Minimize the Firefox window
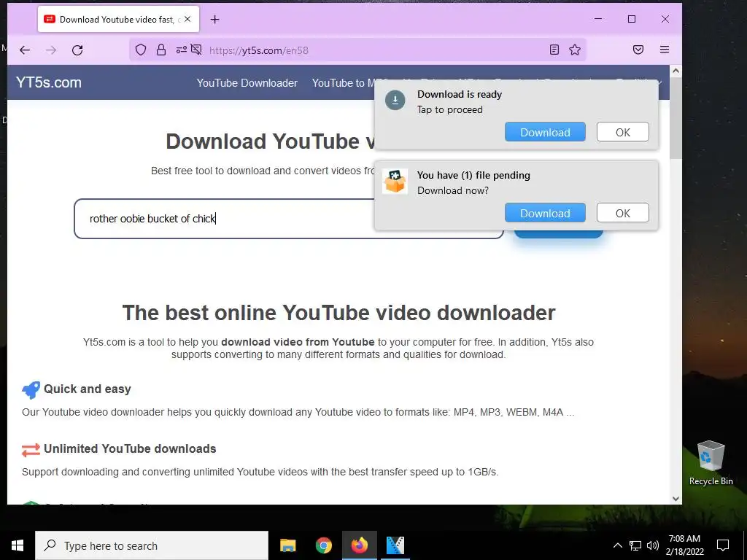 [598, 19]
